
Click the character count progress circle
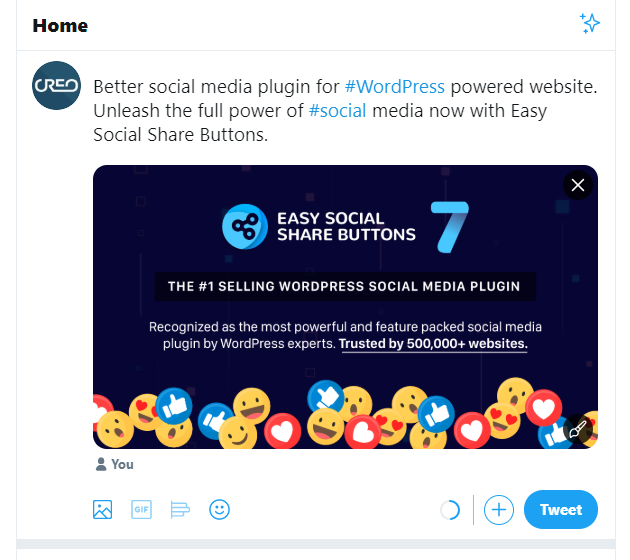pyautogui.click(x=450, y=510)
